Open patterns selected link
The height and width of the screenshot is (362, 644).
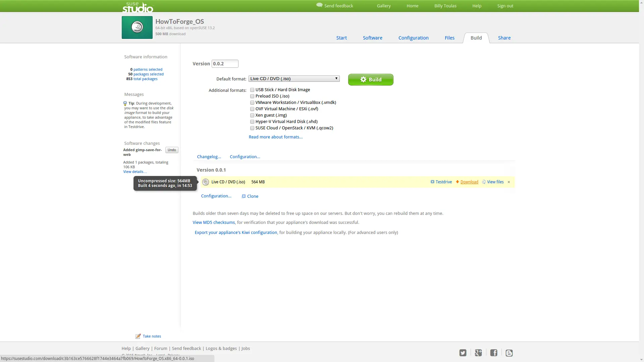148,69
